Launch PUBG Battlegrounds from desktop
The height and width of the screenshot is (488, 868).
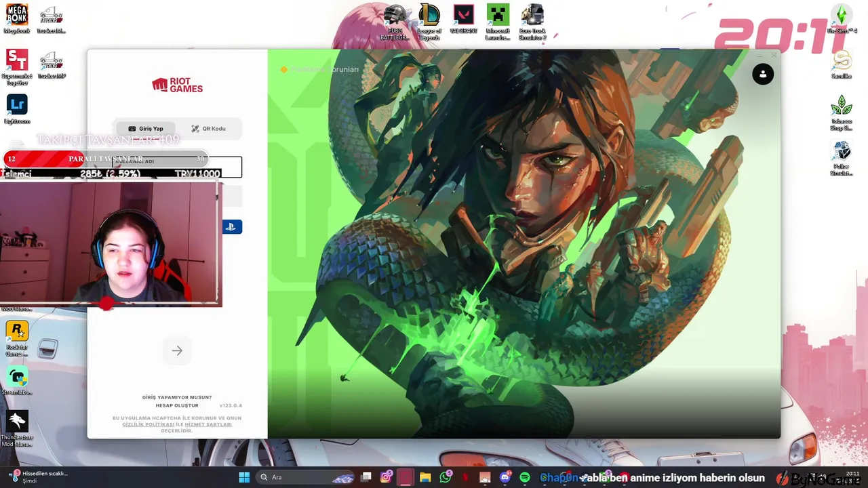click(x=395, y=22)
